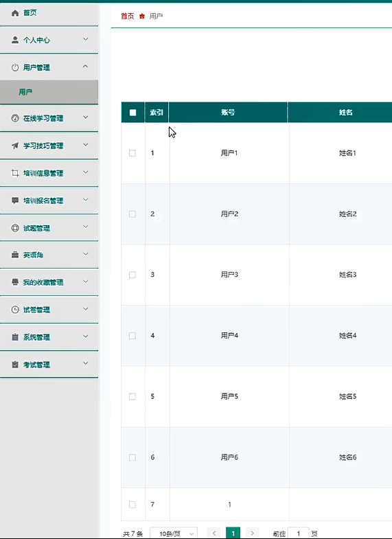Click cell 姓名1 in the table
Viewport: 392px width, 539px height.
(347, 153)
